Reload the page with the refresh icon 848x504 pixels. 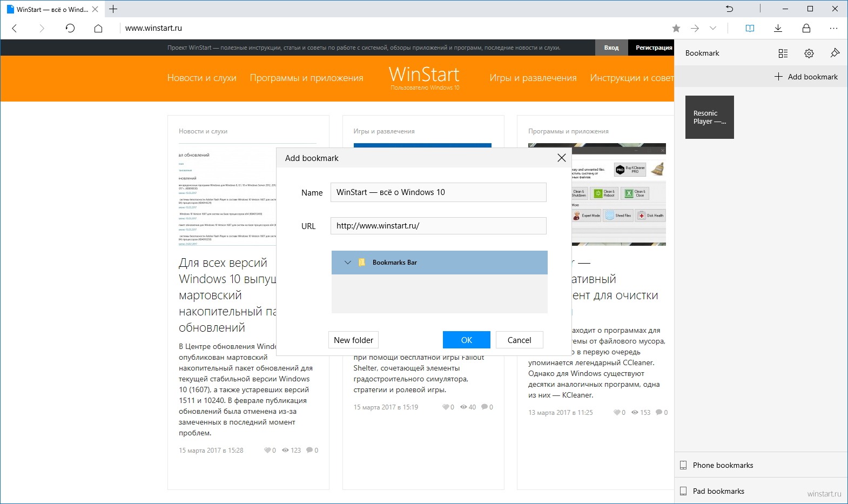pos(70,28)
